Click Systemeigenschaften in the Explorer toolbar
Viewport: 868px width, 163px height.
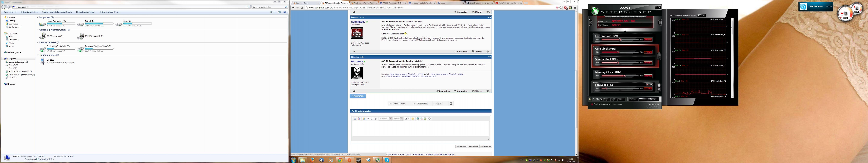point(29,12)
